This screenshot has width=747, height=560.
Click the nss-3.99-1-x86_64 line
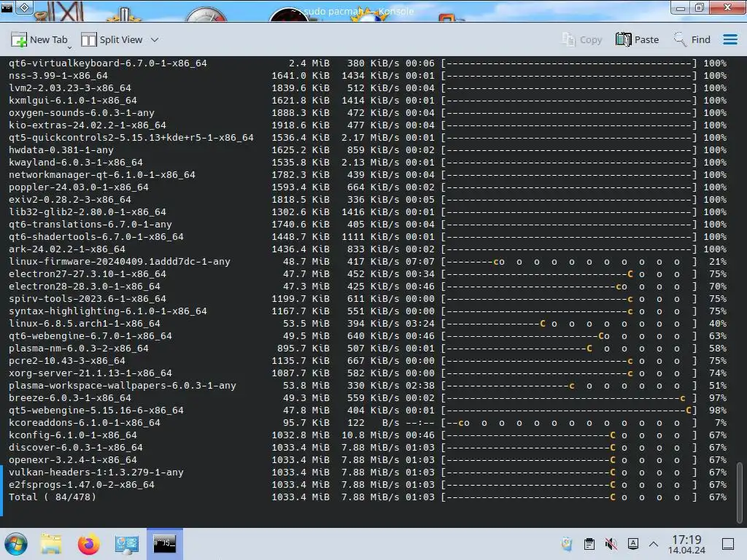click(x=368, y=75)
